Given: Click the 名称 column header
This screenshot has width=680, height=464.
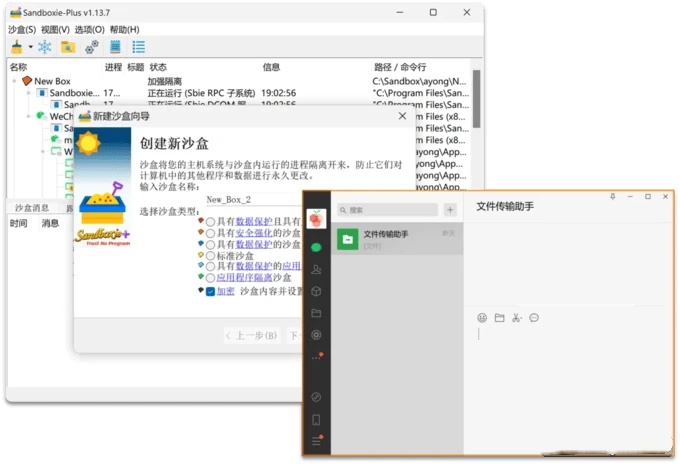Looking at the screenshot, I should [x=18, y=67].
